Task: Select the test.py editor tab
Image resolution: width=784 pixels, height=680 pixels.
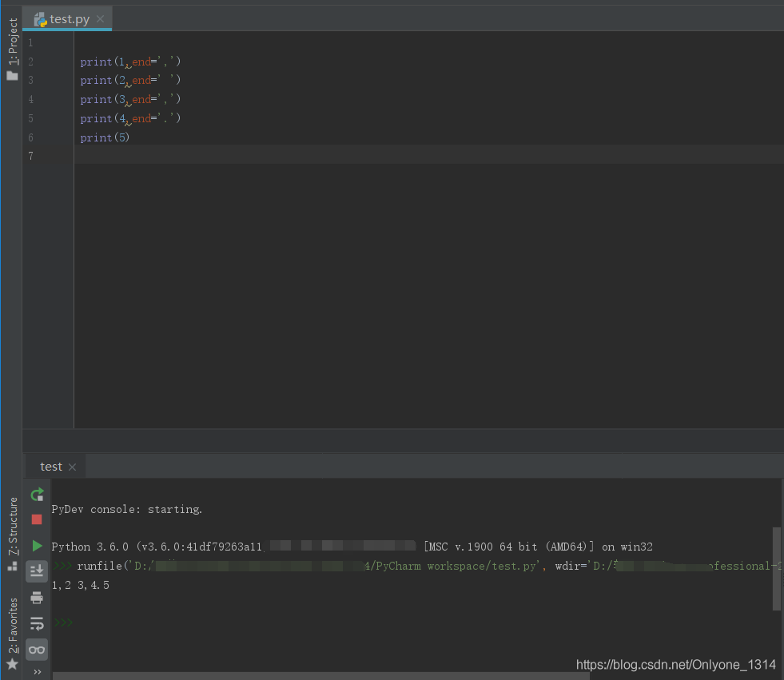Action: (x=69, y=19)
